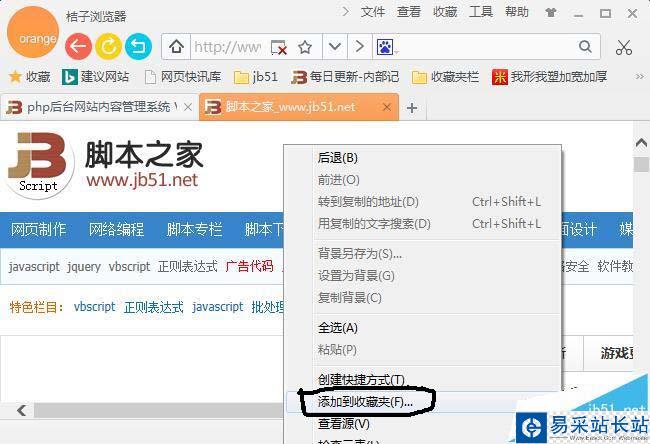650x444 pixels.
Task: Open the 文件 menu
Action: 373,12
